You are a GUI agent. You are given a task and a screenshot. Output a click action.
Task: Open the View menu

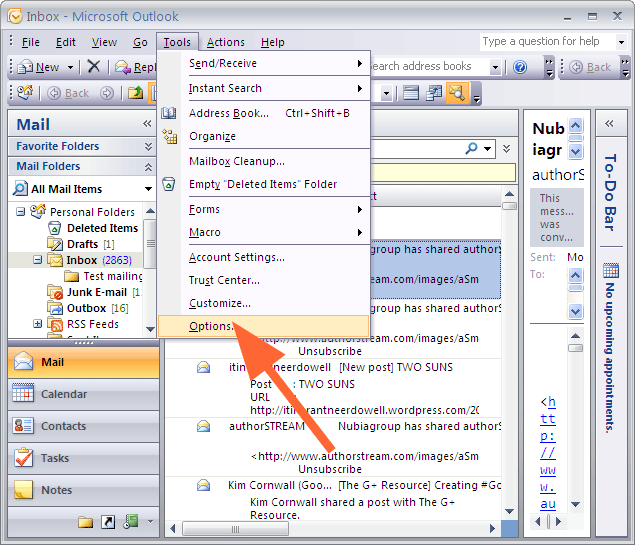point(104,42)
